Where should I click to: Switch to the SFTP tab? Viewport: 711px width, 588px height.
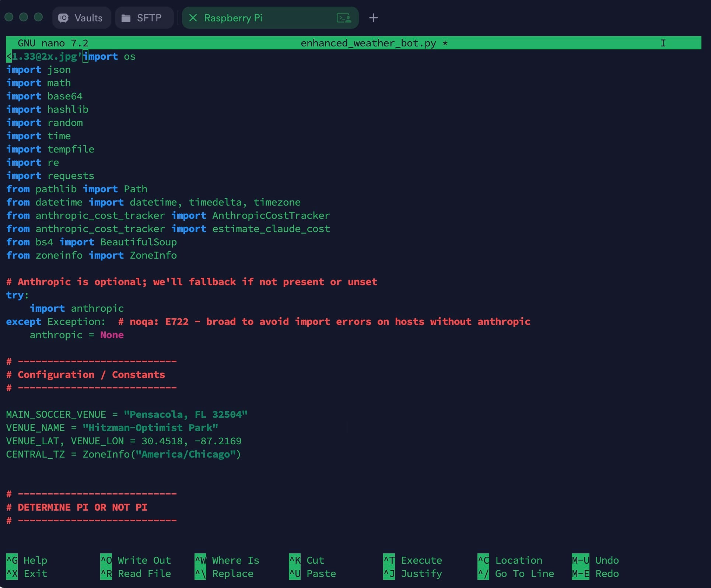(149, 18)
